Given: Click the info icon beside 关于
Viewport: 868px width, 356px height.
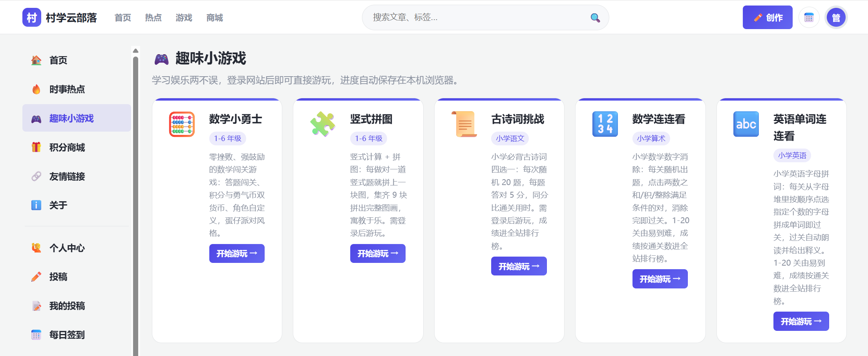Looking at the screenshot, I should coord(36,205).
